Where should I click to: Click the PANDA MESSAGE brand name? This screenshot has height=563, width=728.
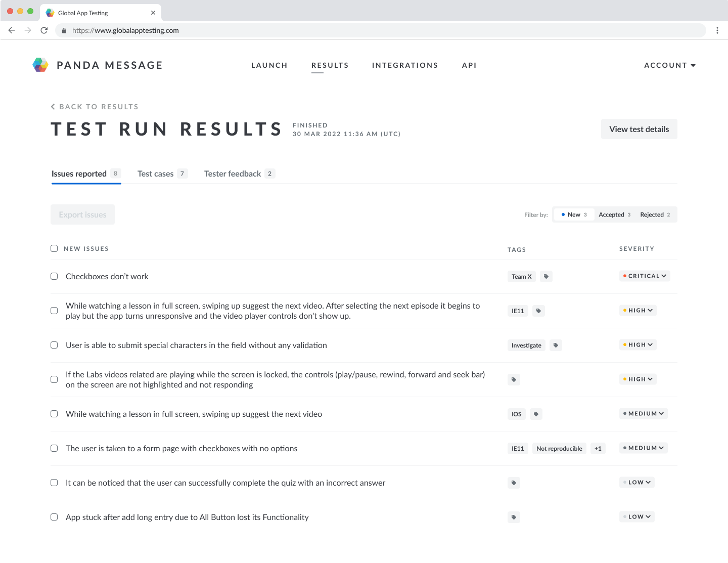point(110,65)
